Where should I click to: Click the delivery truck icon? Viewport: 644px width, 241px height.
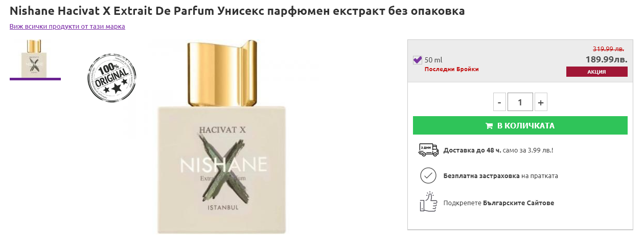(428, 150)
